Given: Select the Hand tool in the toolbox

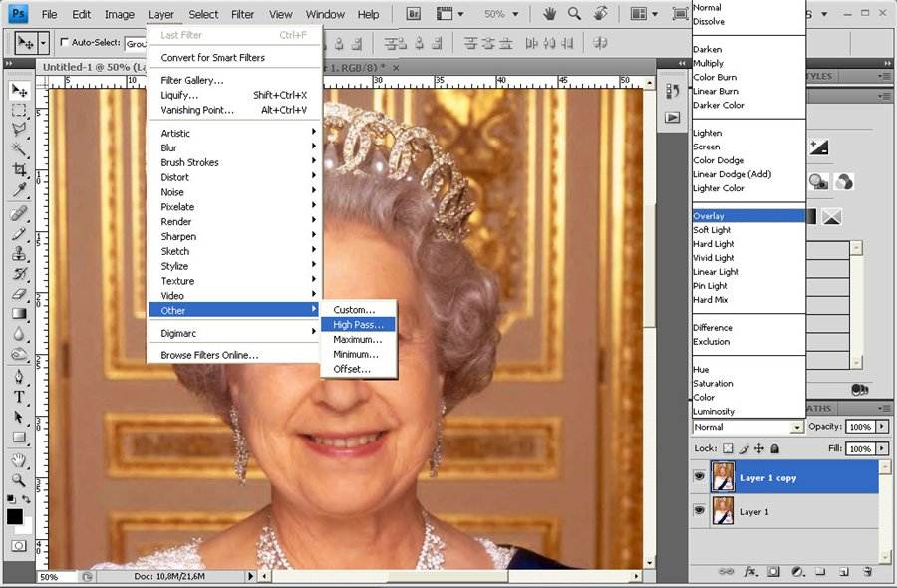Looking at the screenshot, I should point(19,459).
